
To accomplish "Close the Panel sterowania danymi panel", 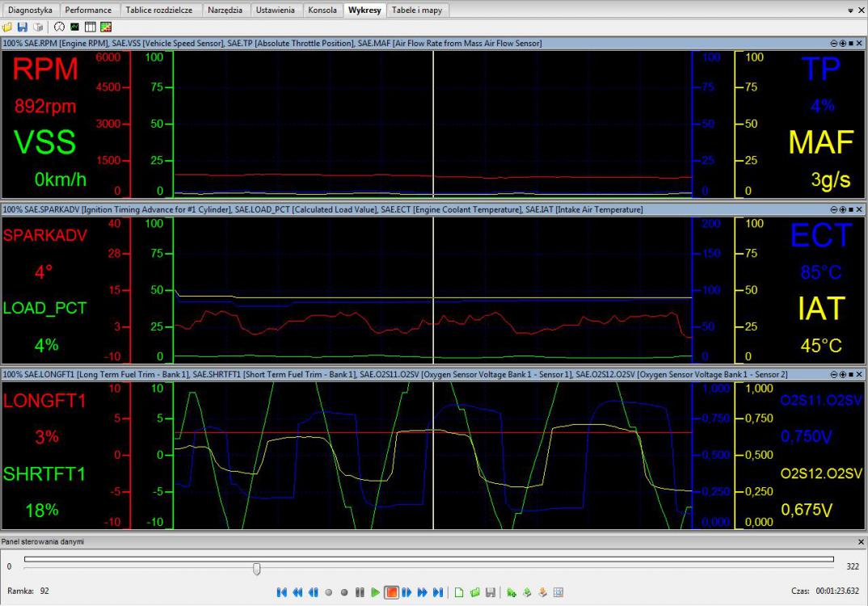I will point(860,541).
